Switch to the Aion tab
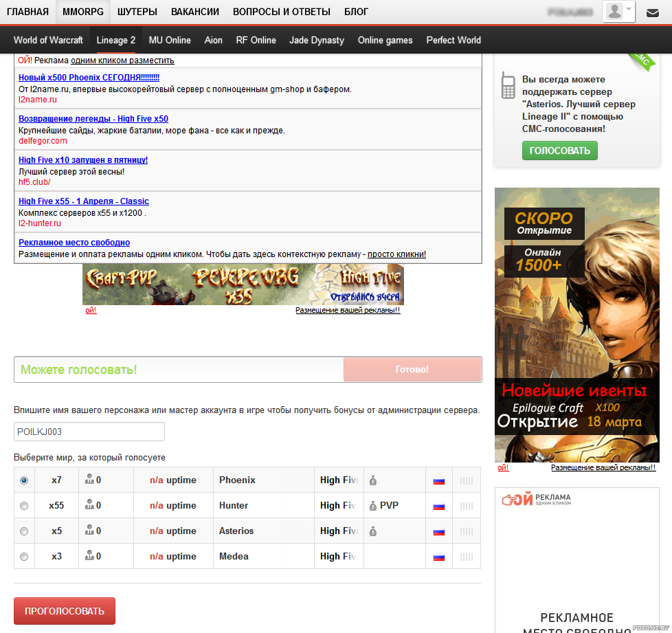 coord(214,41)
